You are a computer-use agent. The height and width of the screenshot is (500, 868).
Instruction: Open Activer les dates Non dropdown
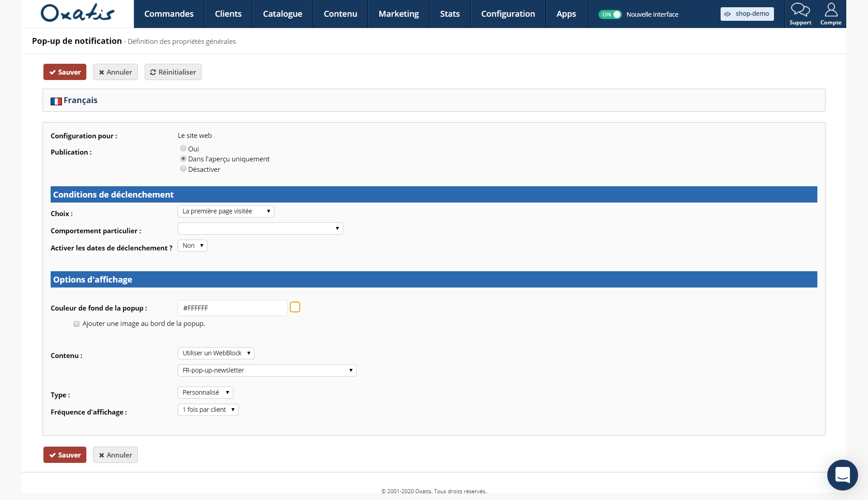pyautogui.click(x=192, y=245)
